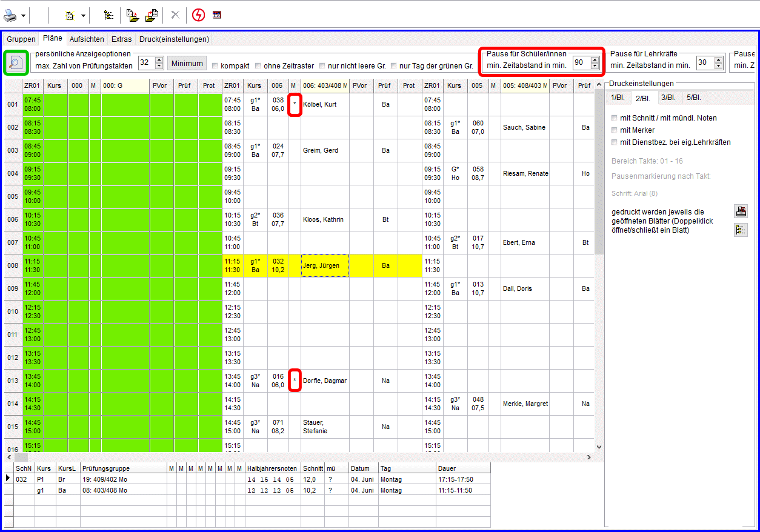
Task: Check the mit Merker option
Action: point(615,130)
